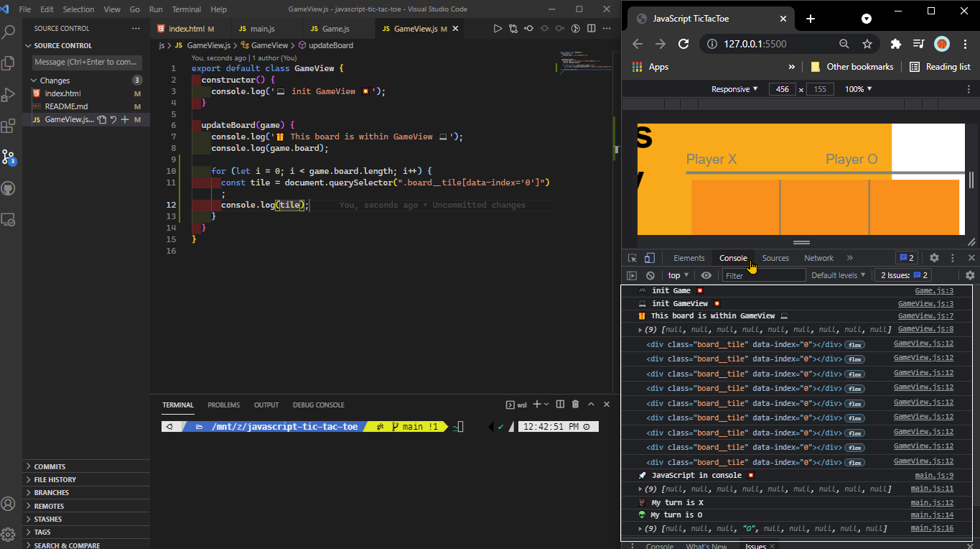Toggle the device toolbar in DevTools

click(x=650, y=257)
